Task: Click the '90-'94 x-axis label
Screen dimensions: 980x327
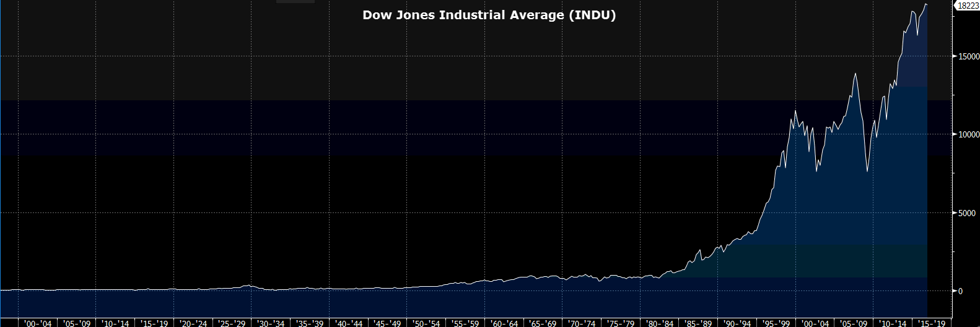Action: click(x=737, y=323)
